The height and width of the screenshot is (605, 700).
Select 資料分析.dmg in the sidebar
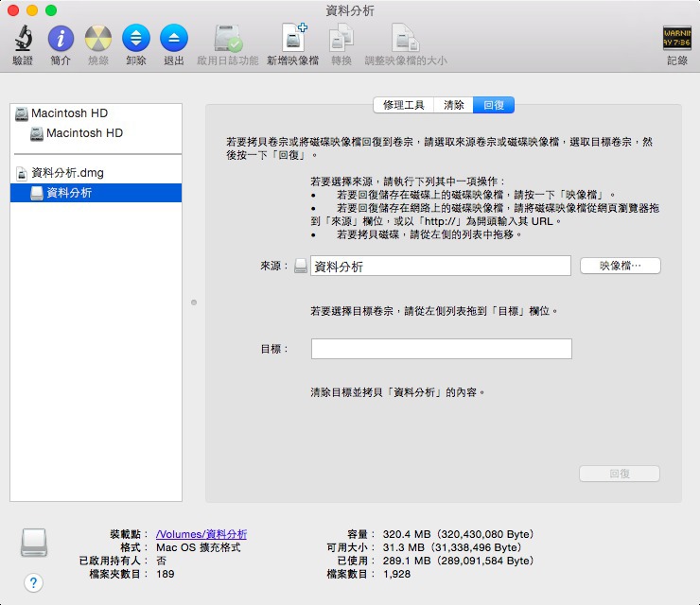(96, 173)
